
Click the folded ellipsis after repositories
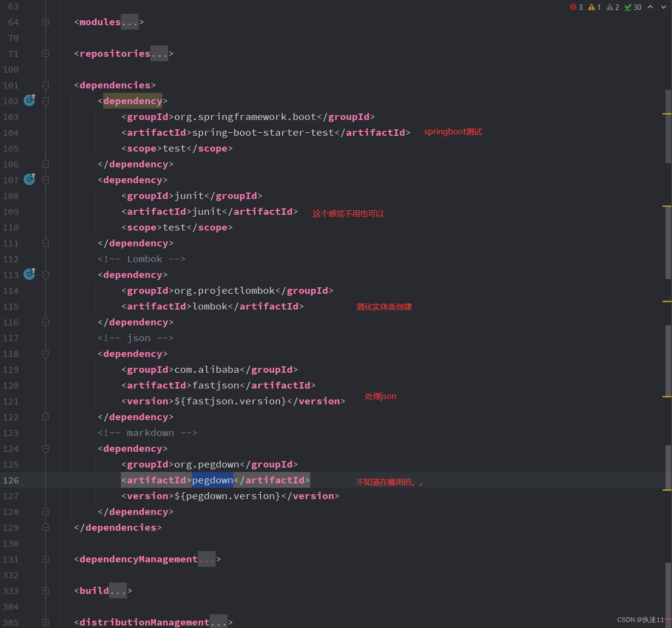pyautogui.click(x=159, y=53)
